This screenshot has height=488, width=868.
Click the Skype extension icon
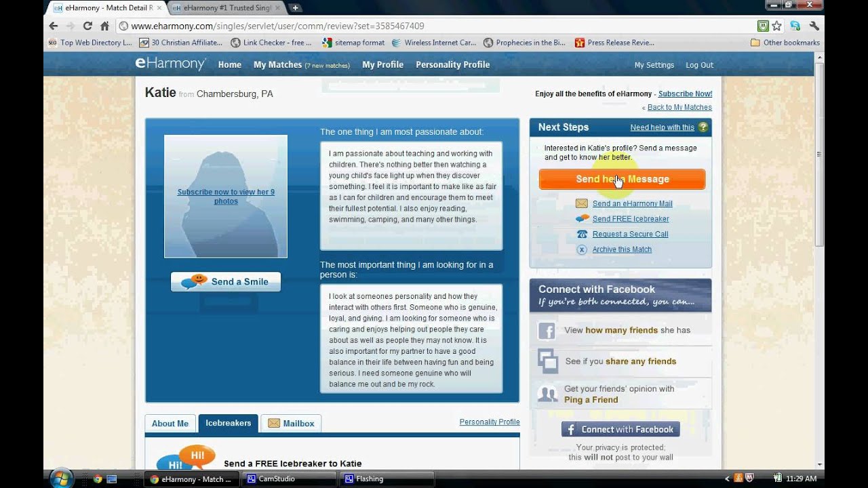pyautogui.click(x=795, y=26)
